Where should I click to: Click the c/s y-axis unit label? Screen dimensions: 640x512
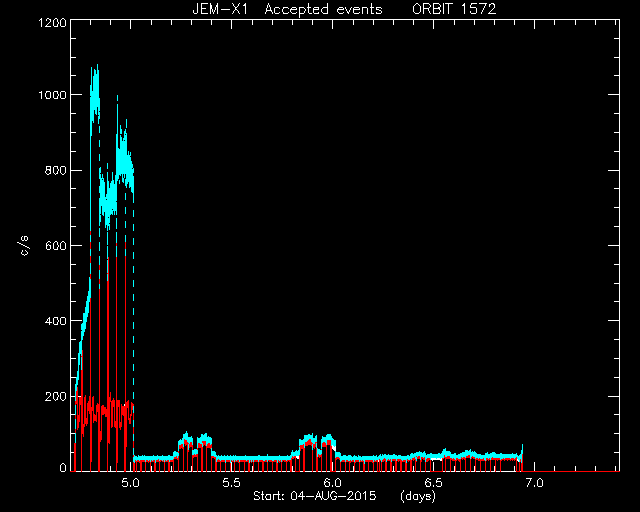pyautogui.click(x=24, y=246)
